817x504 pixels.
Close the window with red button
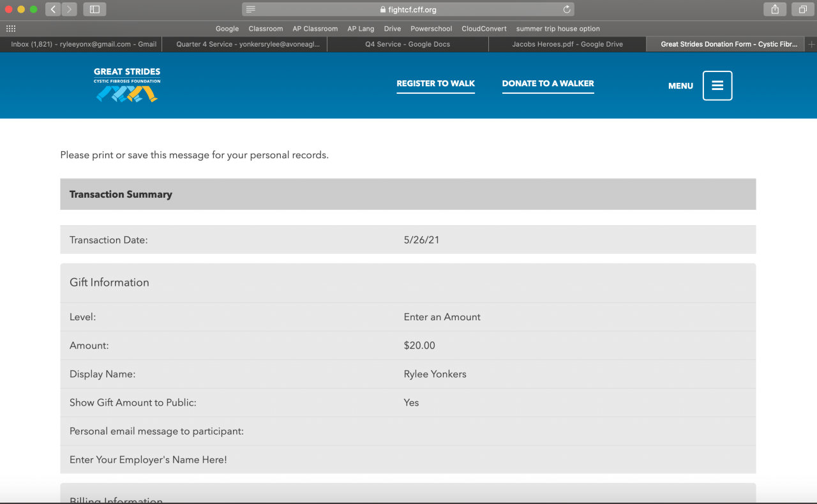pos(10,10)
